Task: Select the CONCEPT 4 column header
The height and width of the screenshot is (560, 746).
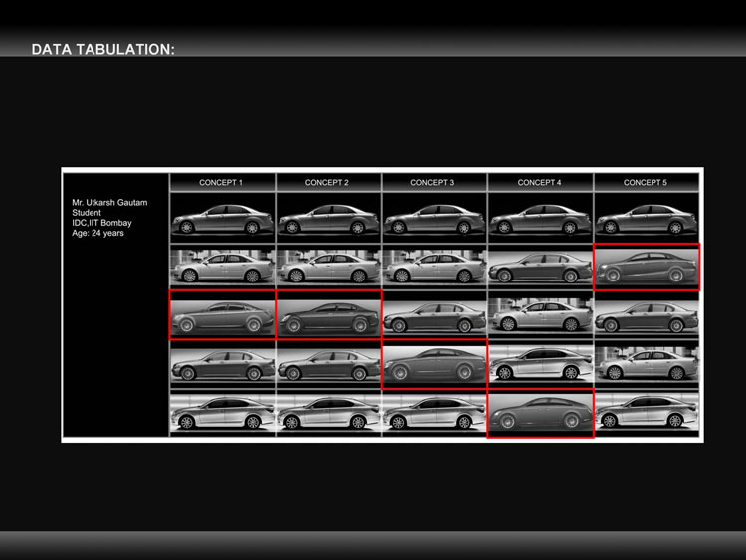Action: click(x=539, y=182)
